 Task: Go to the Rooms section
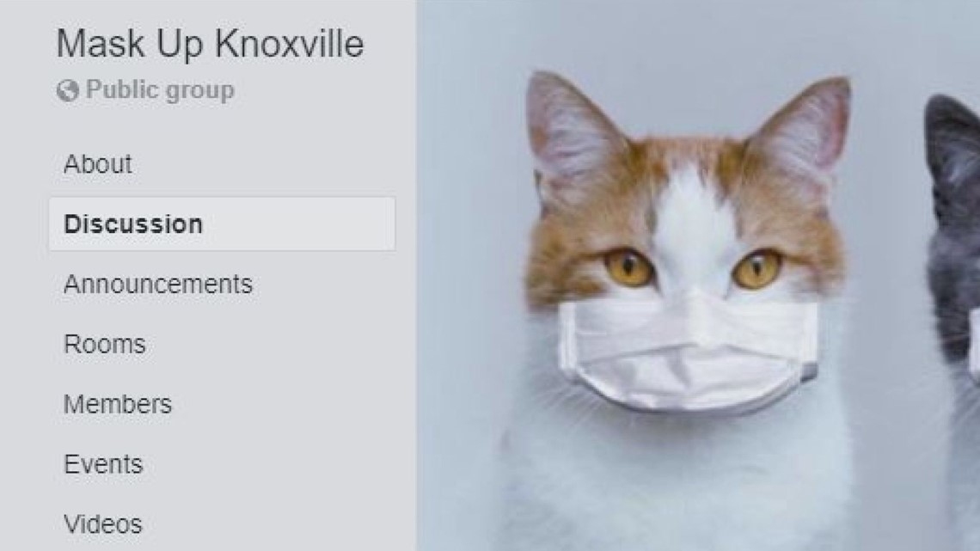pyautogui.click(x=104, y=344)
